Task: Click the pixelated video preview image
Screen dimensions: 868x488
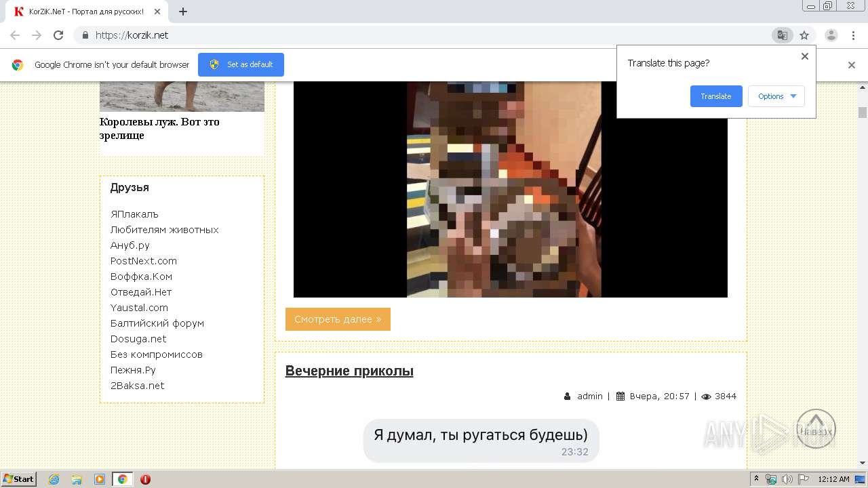Action: coord(511,189)
